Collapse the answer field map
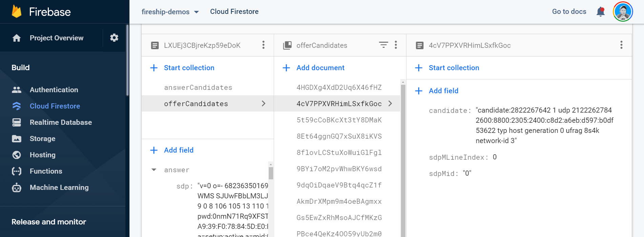The image size is (644, 237). click(154, 170)
